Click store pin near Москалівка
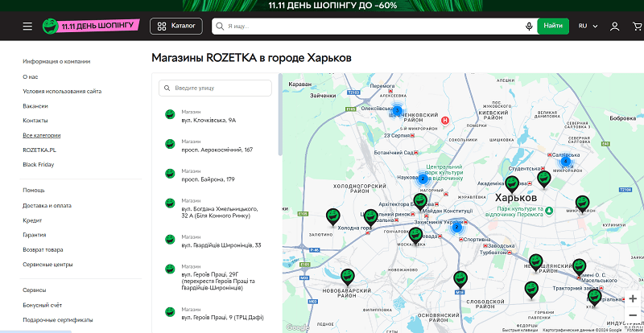Screen dimensions: 644x333 click(415, 236)
